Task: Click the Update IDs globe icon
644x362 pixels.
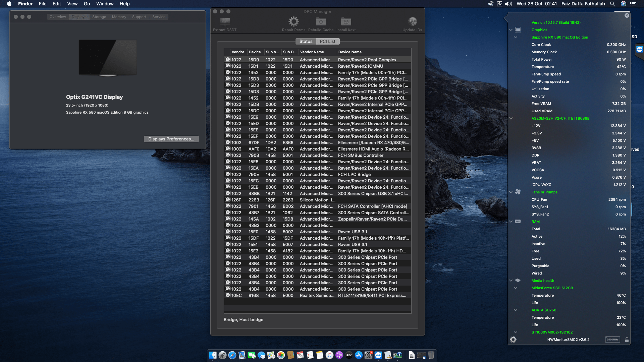Action: (412, 22)
